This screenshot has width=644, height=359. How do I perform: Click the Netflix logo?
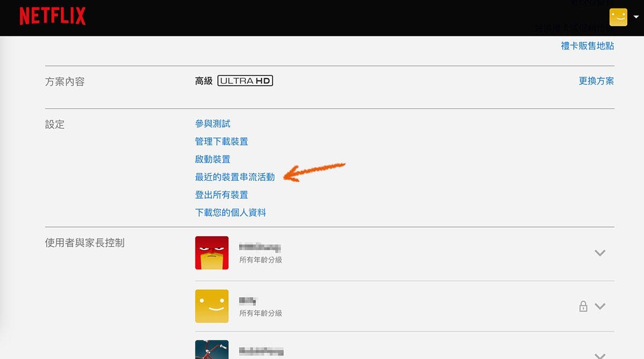[x=53, y=16]
